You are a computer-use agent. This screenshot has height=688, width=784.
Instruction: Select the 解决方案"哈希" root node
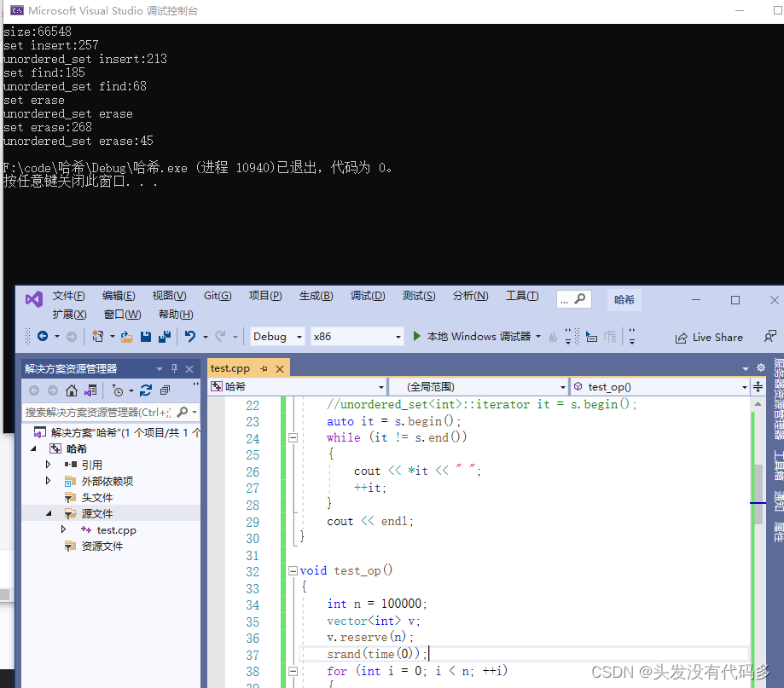(125, 432)
